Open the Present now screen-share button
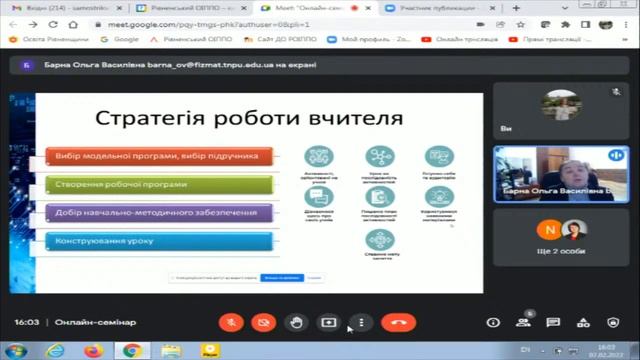The width and height of the screenshot is (640, 360). tap(329, 322)
